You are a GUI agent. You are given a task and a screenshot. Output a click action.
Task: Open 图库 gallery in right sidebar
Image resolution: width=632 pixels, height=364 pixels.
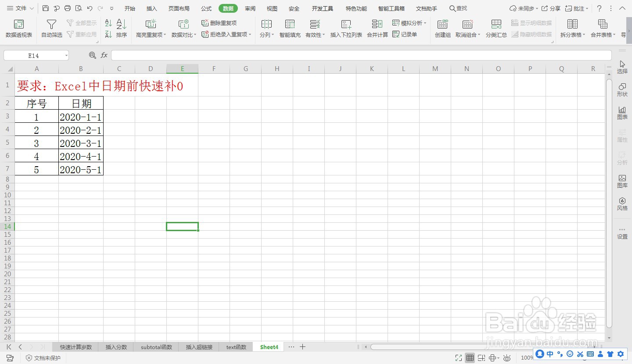pyautogui.click(x=622, y=181)
